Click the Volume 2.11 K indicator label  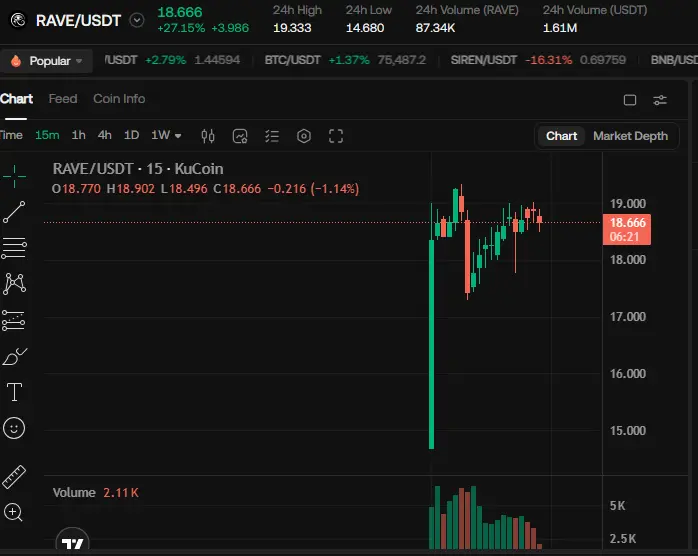[96, 492]
